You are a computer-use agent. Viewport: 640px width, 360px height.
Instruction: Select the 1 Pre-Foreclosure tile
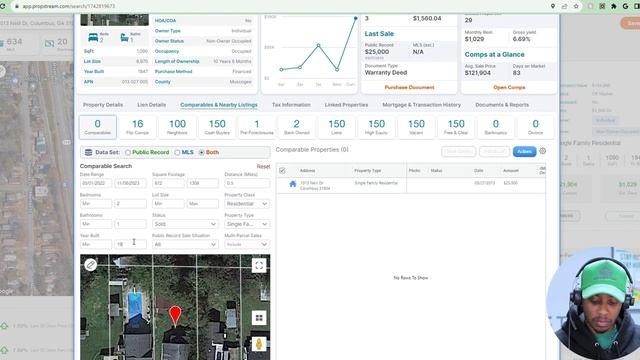[x=257, y=127]
